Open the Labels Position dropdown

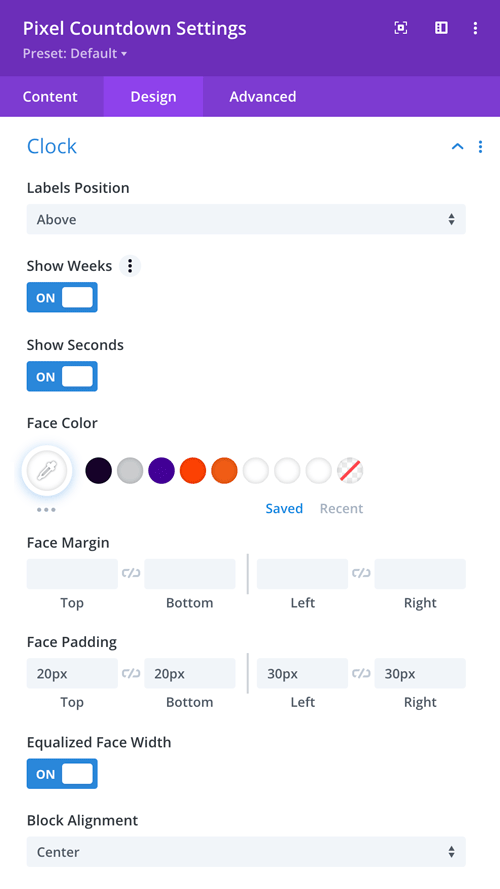(246, 219)
